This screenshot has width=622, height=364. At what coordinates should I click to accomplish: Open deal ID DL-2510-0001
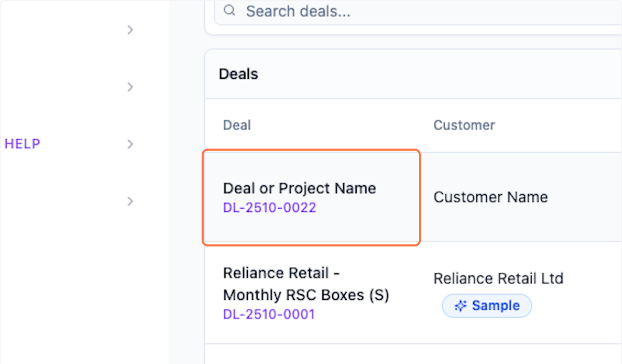tap(269, 314)
